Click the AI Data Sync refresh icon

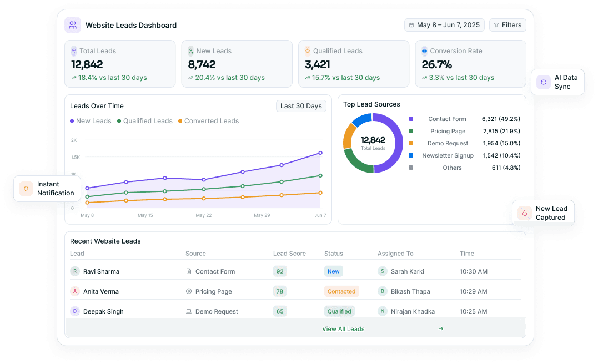pos(544,82)
